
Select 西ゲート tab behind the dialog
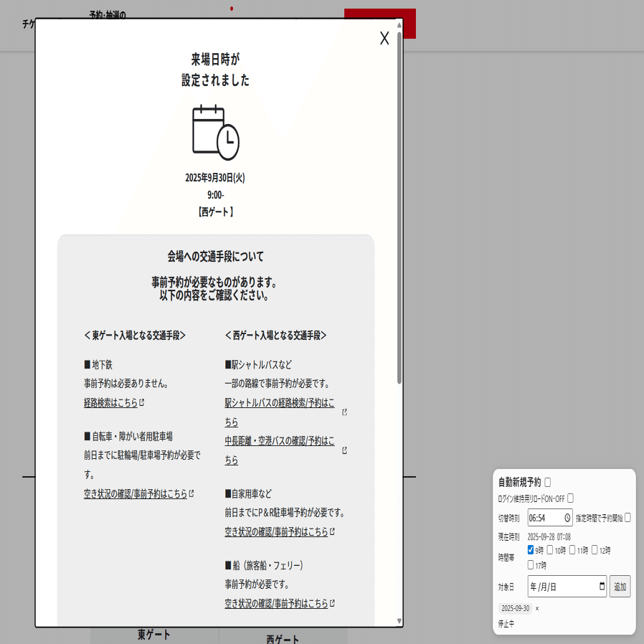(x=283, y=638)
